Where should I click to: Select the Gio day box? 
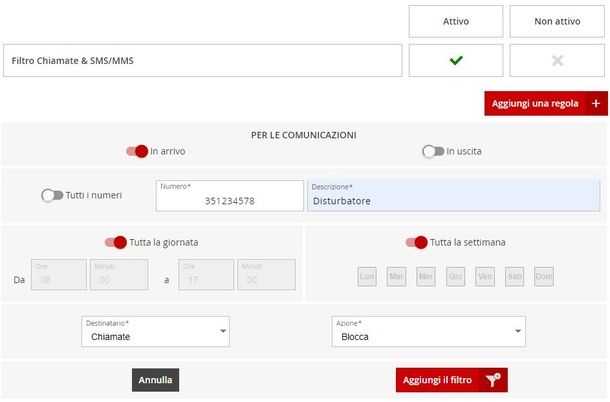[455, 276]
